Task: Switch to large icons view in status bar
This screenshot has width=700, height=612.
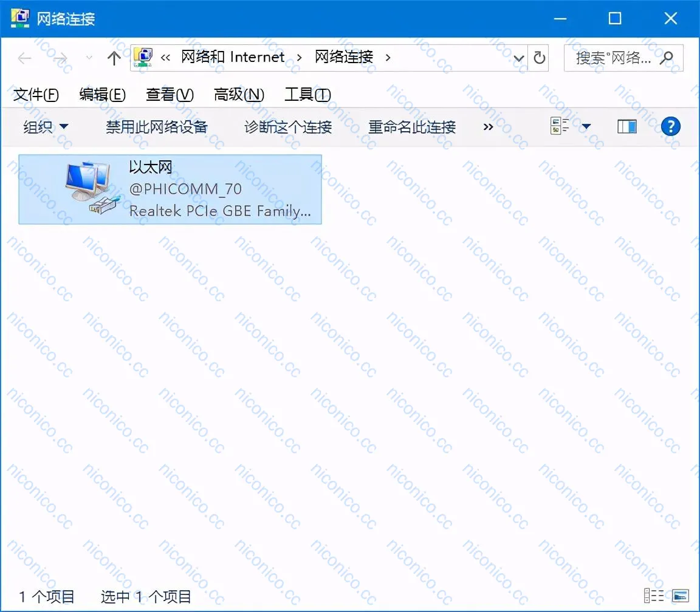Action: click(681, 596)
